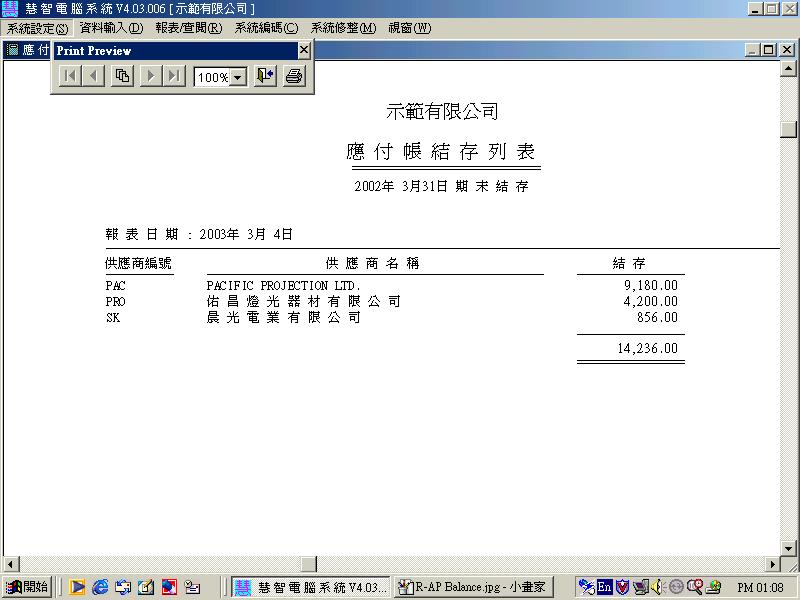
Task: Print the report using printer icon
Action: tap(294, 76)
